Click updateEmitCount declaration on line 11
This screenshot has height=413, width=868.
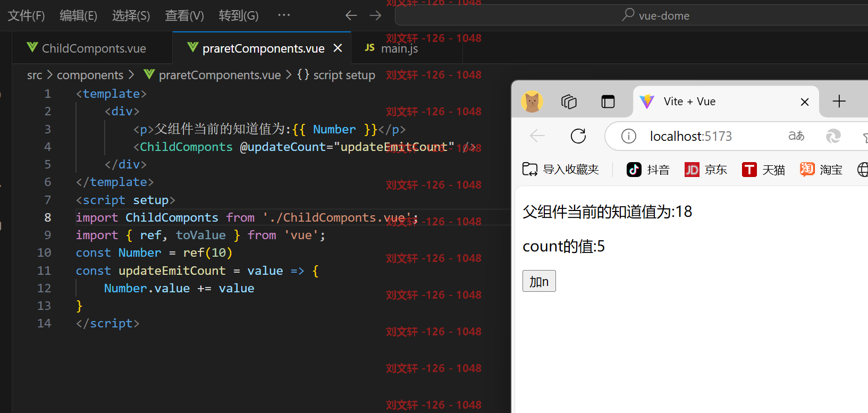(172, 271)
